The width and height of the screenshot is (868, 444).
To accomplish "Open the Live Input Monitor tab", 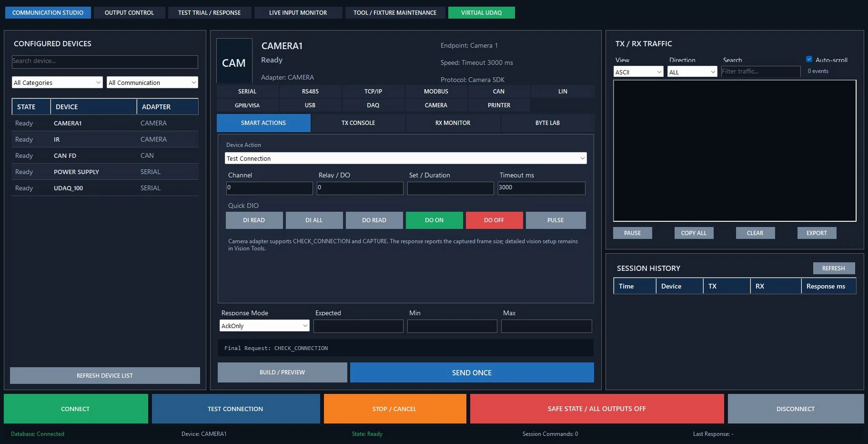I will click(298, 12).
